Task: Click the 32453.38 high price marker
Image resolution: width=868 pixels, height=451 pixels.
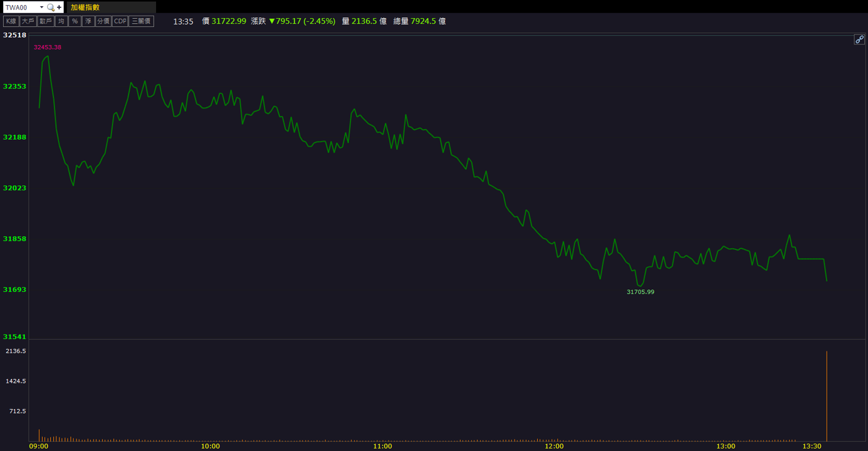Action: tap(48, 47)
